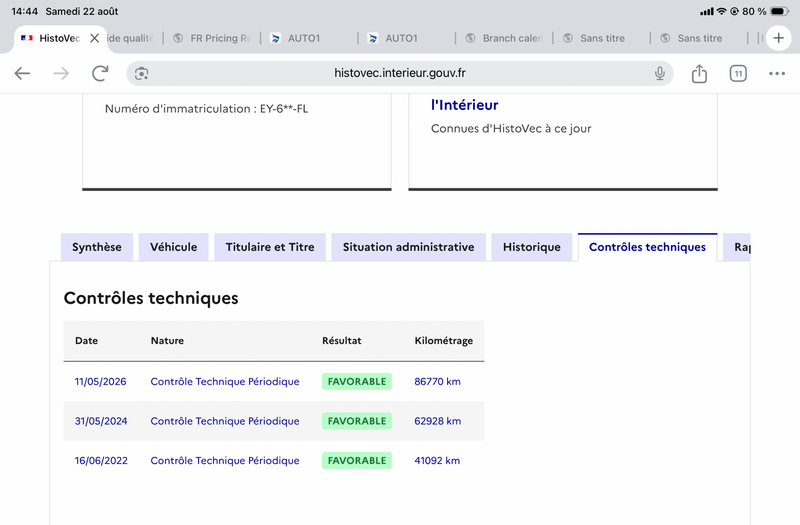
Task: Close the HistoVec tab
Action: coord(94,38)
